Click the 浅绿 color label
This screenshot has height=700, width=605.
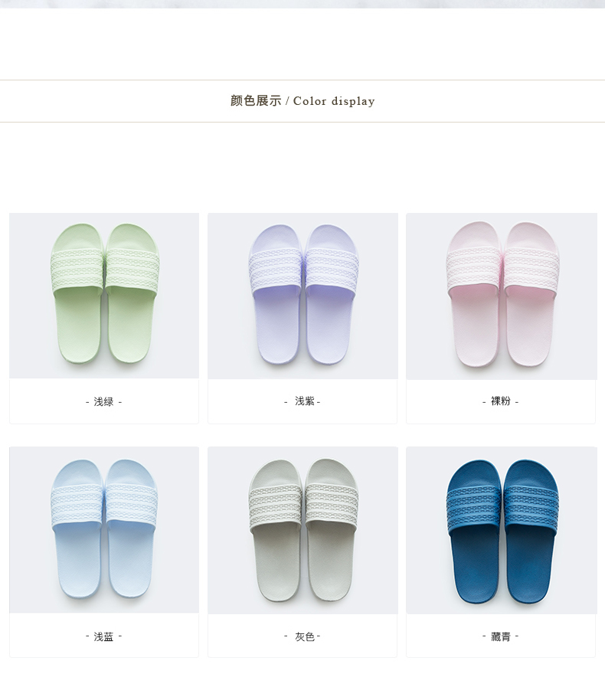click(x=103, y=402)
